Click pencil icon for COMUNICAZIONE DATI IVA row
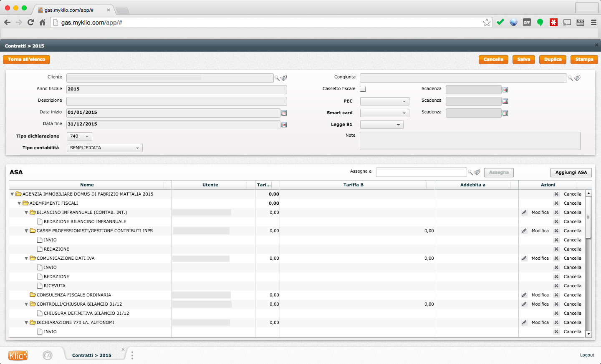The width and height of the screenshot is (601, 364). (x=524, y=259)
